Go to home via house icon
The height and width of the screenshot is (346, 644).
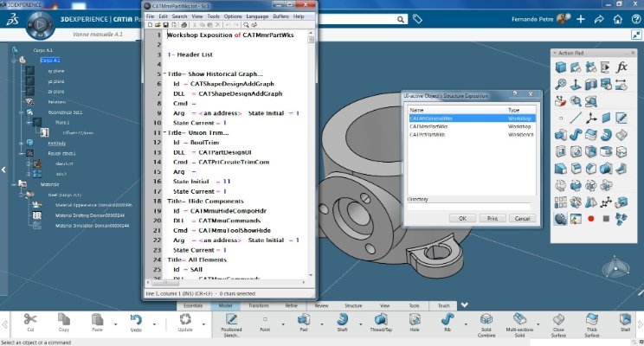coord(618,19)
